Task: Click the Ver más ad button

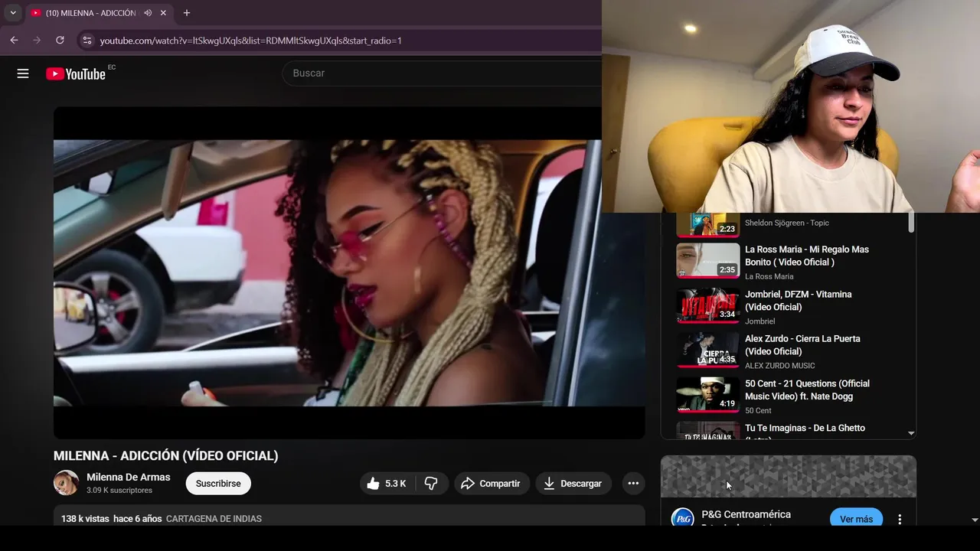Action: (856, 519)
